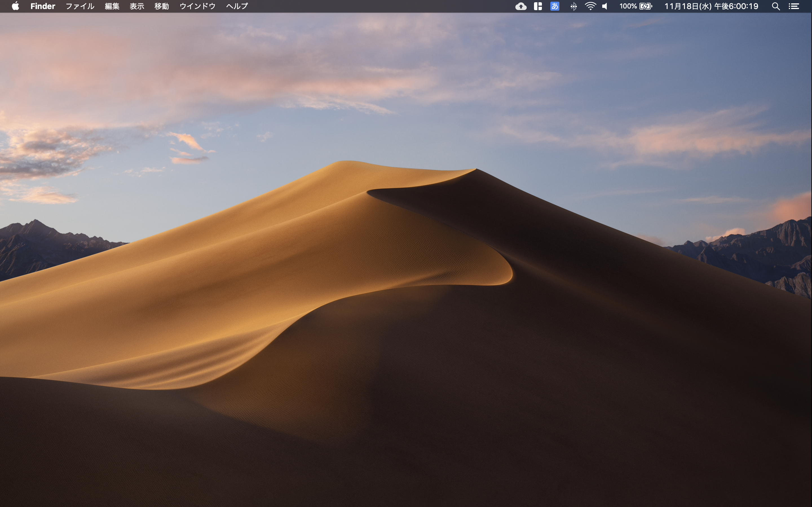Viewport: 812px width, 507px height.
Task: Open the charging battery status icon menu
Action: (646, 6)
